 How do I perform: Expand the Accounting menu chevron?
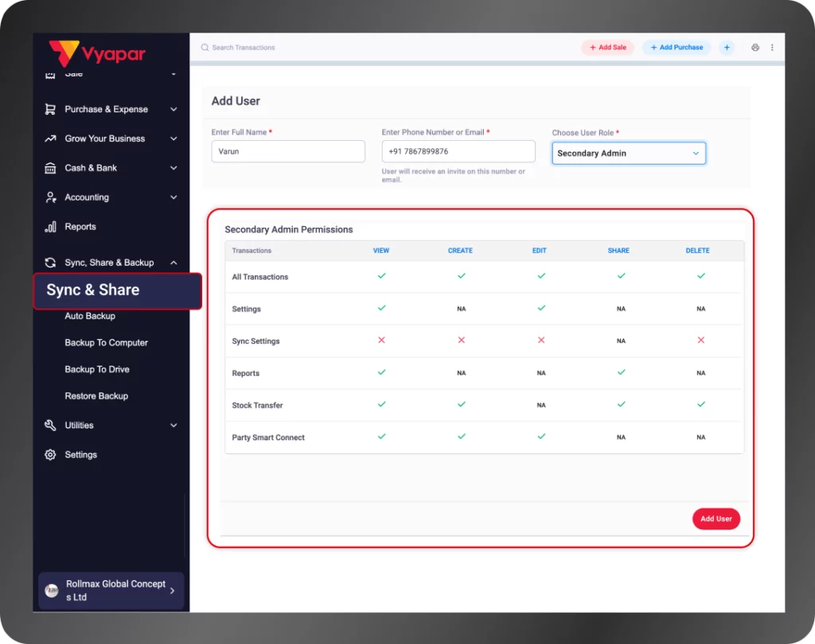174,197
